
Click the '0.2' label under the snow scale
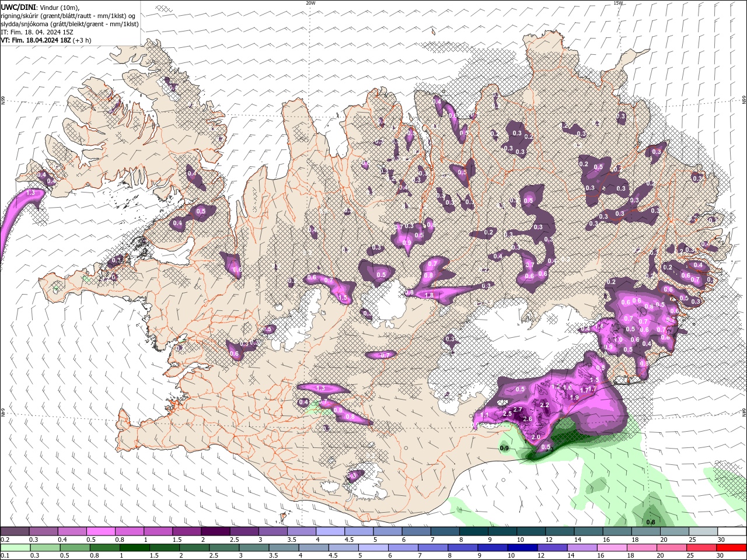pos(5,540)
